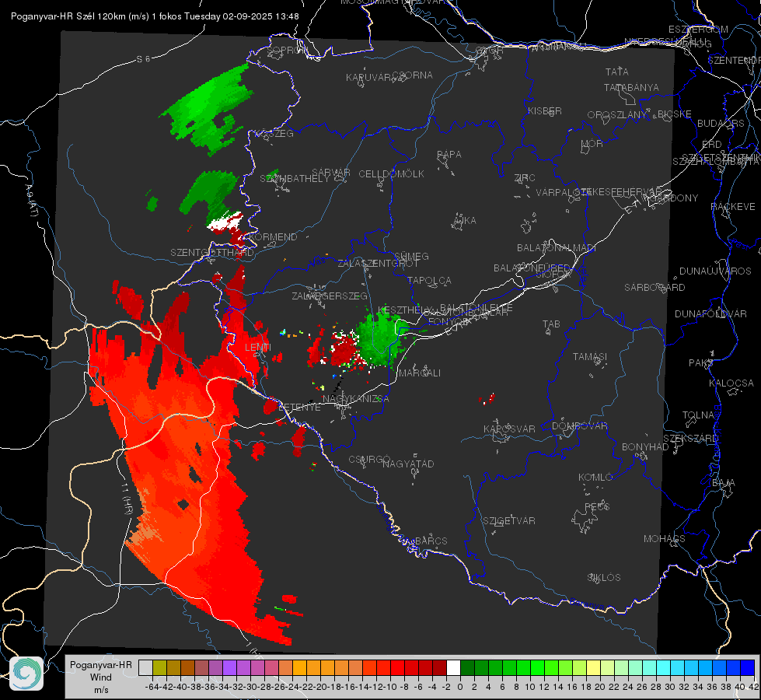Click the TATABANYA town label
This screenshot has height=700, width=761.
[x=631, y=87]
